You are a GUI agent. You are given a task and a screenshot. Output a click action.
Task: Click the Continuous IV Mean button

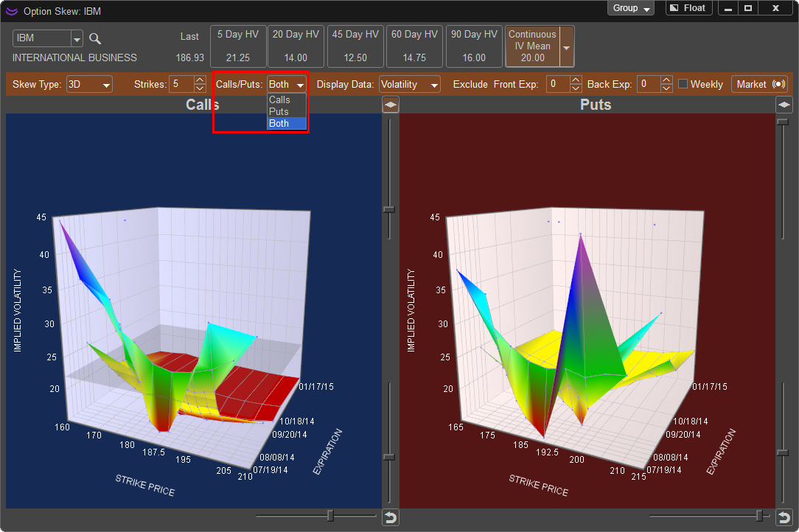(x=532, y=46)
